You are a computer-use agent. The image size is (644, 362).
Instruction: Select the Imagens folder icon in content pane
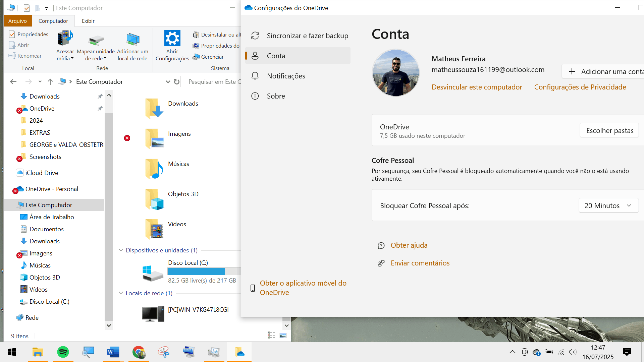pyautogui.click(x=154, y=138)
